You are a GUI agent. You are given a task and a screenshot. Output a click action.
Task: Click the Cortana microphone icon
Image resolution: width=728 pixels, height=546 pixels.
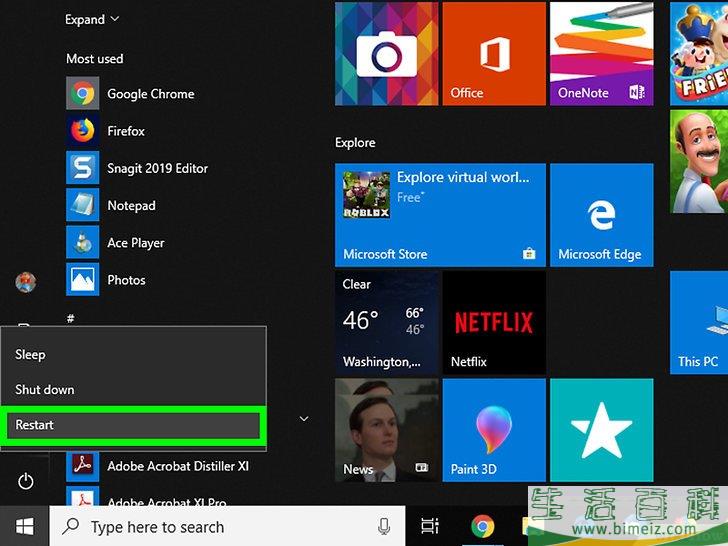tap(384, 527)
